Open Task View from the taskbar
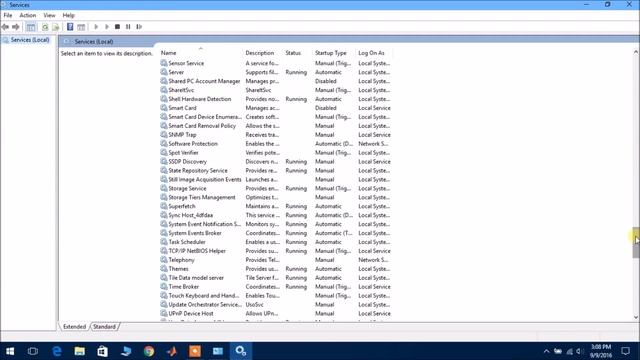 pos(33,351)
